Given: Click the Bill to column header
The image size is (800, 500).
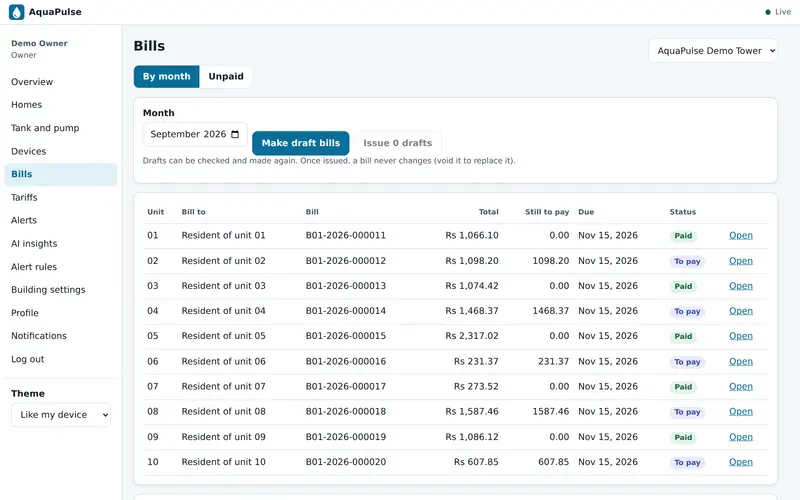Looking at the screenshot, I should point(193,212).
